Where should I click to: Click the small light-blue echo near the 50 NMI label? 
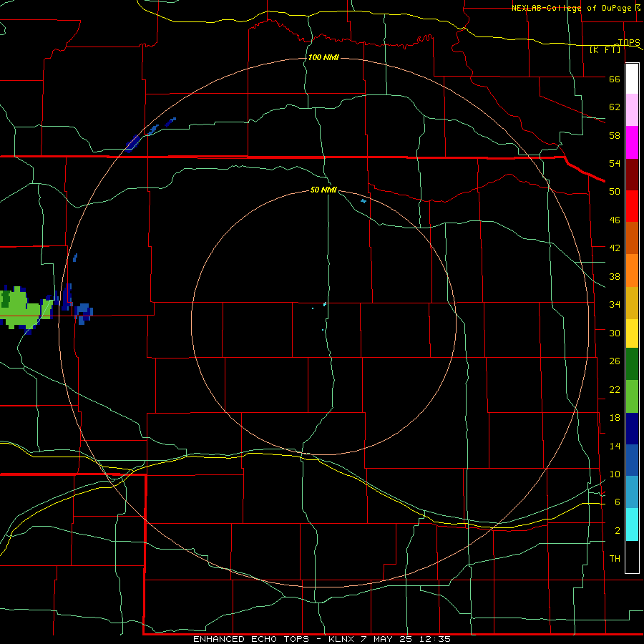click(363, 201)
